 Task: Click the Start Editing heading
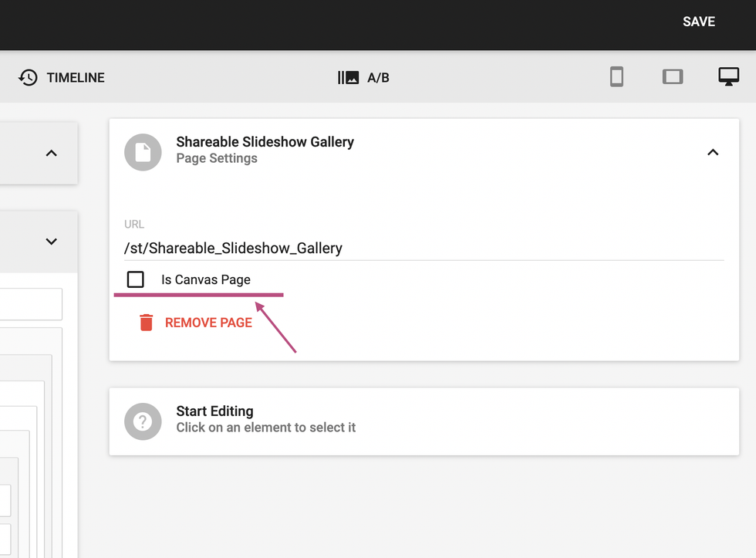click(x=214, y=411)
